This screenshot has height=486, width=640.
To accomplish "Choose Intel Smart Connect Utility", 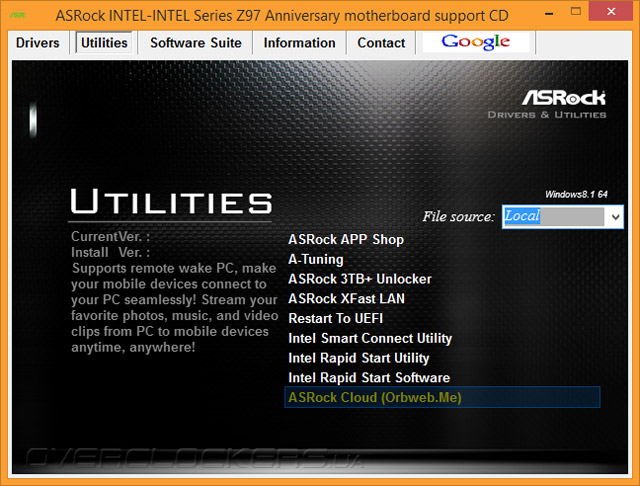I will click(370, 338).
